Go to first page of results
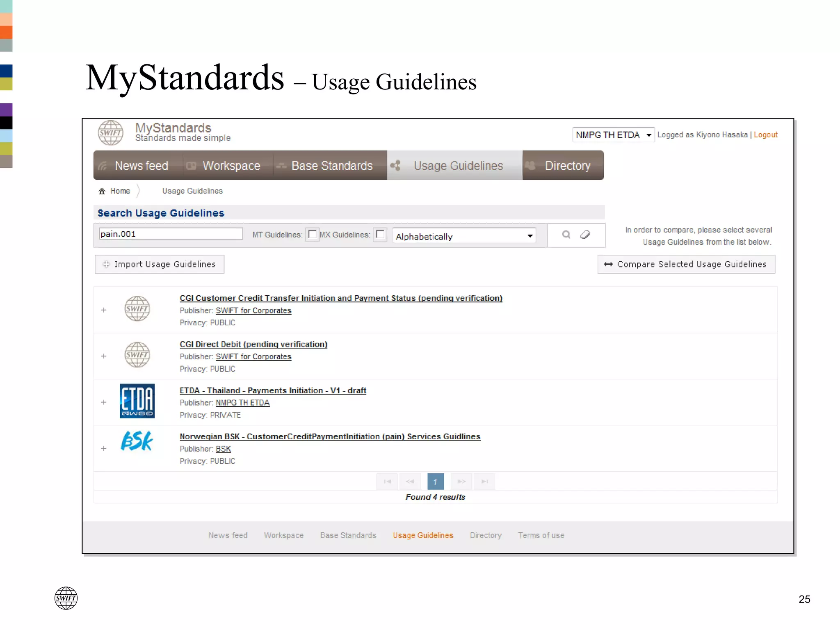 [x=387, y=482]
